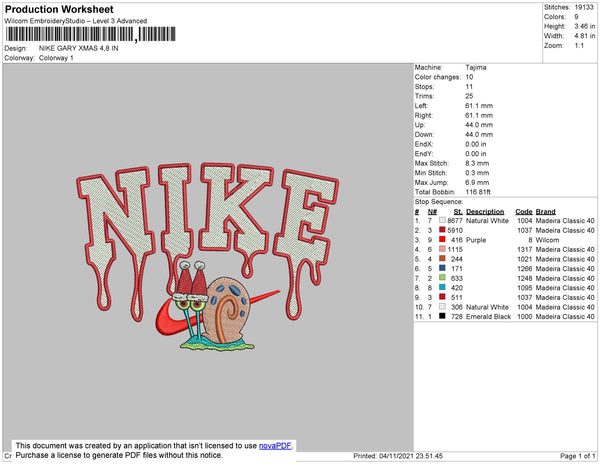
Task: Click the cyan swatch with 420 stitches
Action: click(x=442, y=287)
